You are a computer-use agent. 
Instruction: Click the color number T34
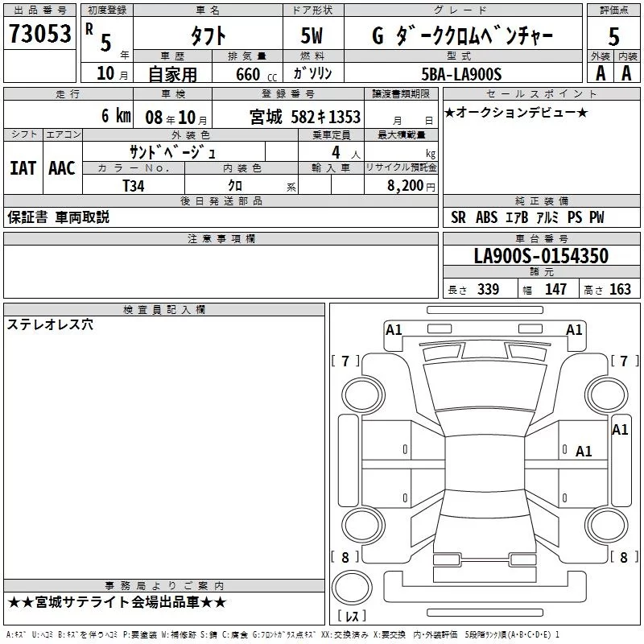[x=134, y=186]
